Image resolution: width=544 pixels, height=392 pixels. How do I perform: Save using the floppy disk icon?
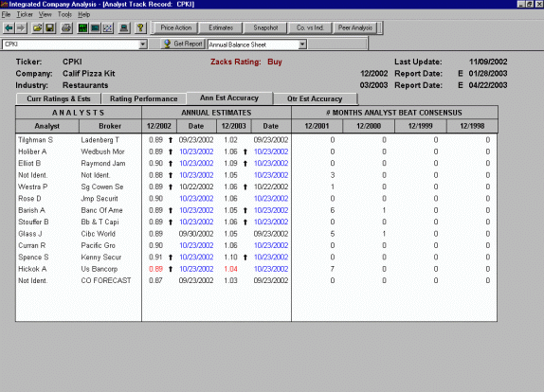(50, 28)
